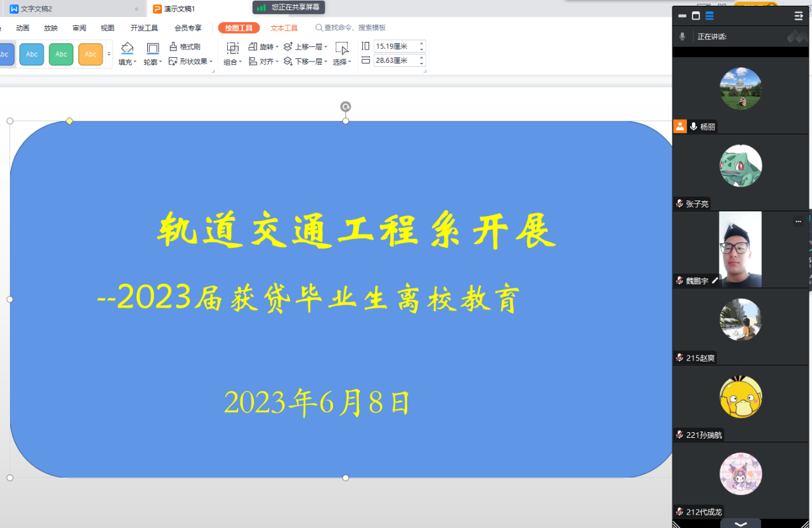Toggle 张子亮's muted microphone icon

679,204
